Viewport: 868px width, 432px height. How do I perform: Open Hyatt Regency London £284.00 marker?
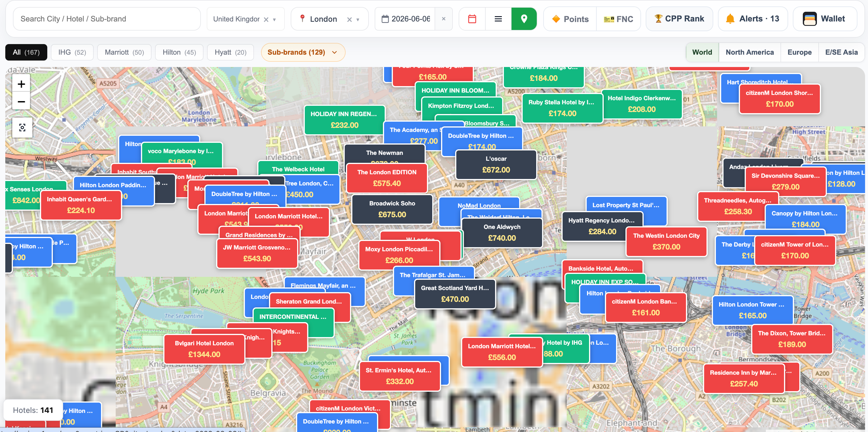(602, 226)
